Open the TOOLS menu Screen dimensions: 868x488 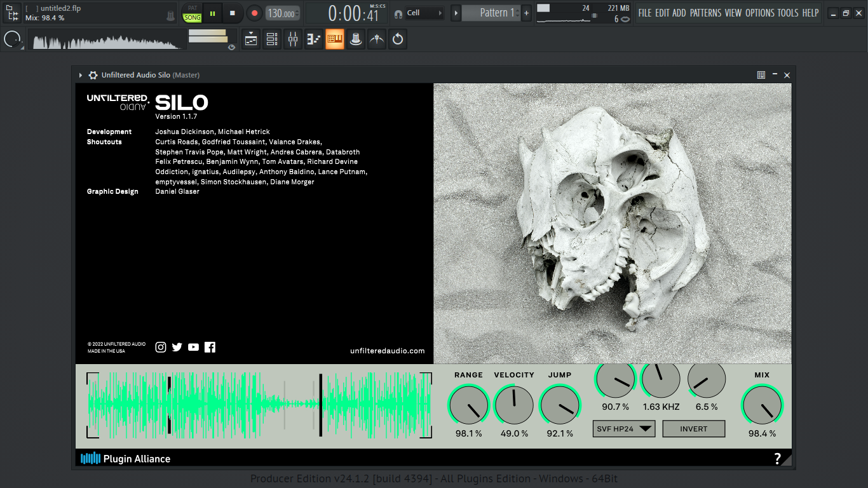[x=788, y=13]
